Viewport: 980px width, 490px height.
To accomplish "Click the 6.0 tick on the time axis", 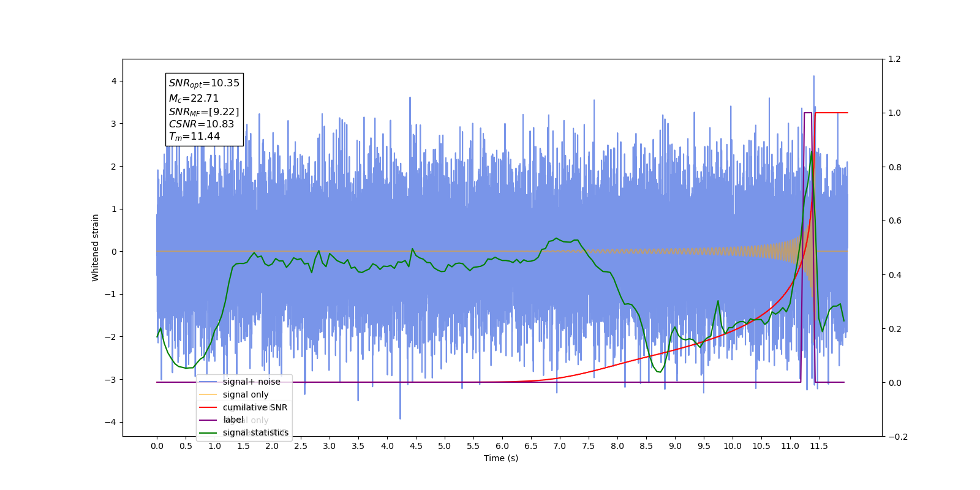I will pos(502,446).
